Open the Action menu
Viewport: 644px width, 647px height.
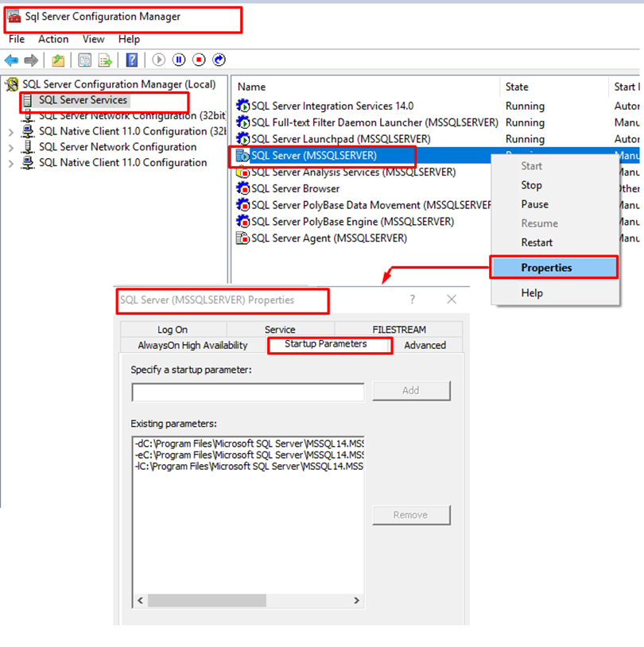click(53, 39)
